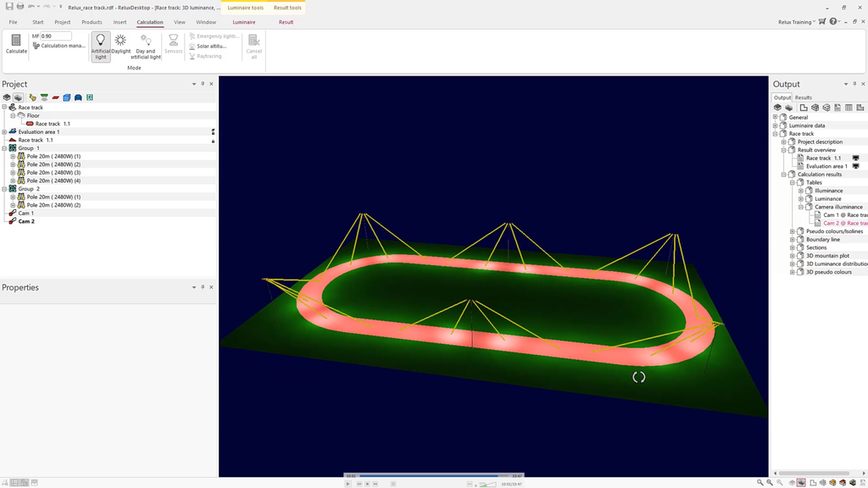
Task: Click the green sensor icon in Project toolbar
Action: 44,97
